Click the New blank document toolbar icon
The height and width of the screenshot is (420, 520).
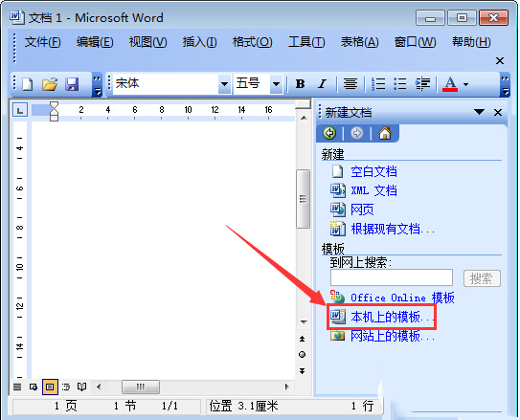click(x=28, y=84)
